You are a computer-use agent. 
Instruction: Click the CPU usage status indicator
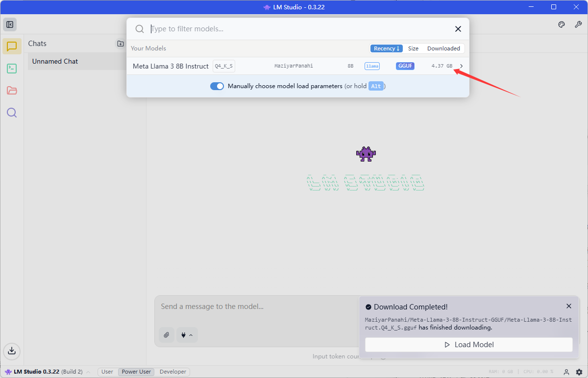coord(538,372)
